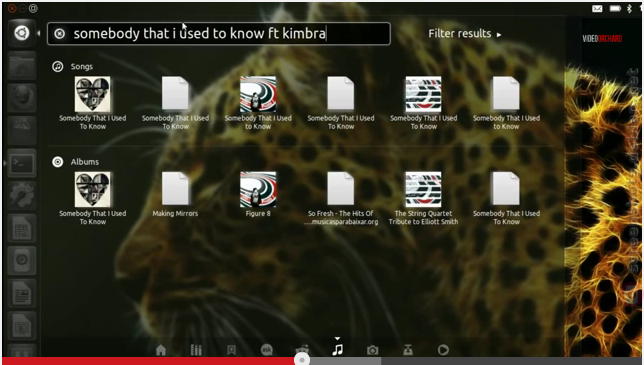Open the Photos lens camera icon
Screen dimensions: 644x365
coord(373,350)
